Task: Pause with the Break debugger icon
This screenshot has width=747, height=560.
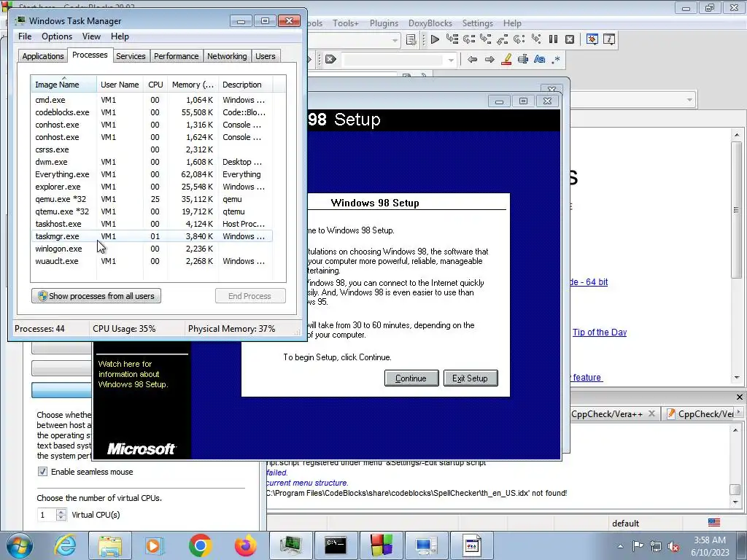Action: 553,39
